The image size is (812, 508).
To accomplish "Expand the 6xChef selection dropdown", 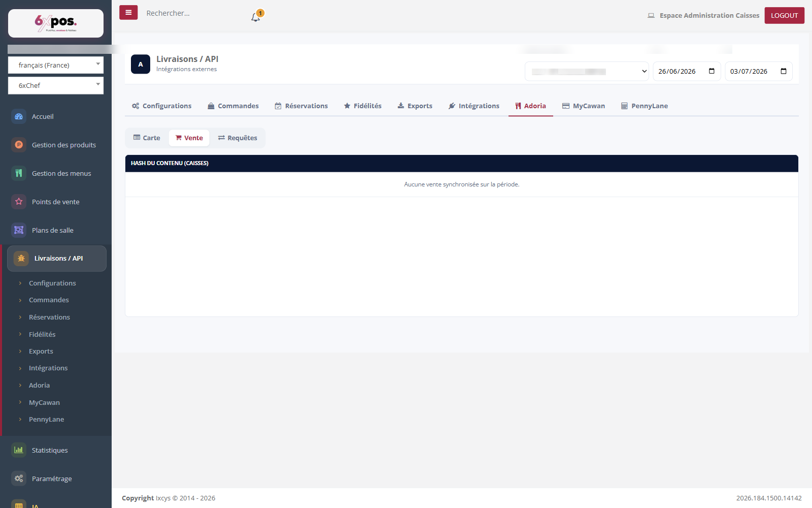I will coord(56,85).
